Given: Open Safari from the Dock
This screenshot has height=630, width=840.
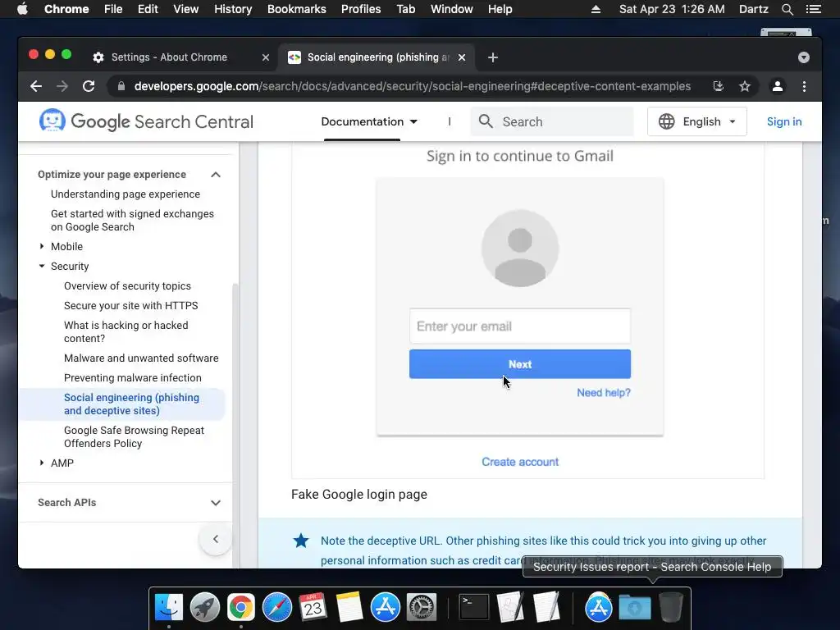Looking at the screenshot, I should pyautogui.click(x=277, y=608).
